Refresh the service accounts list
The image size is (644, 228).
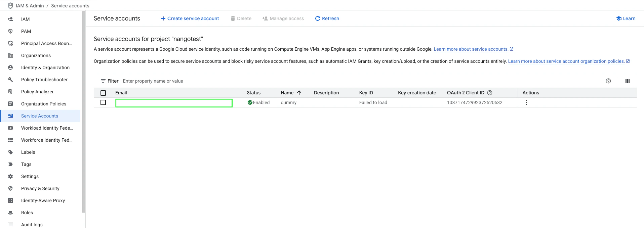(327, 18)
